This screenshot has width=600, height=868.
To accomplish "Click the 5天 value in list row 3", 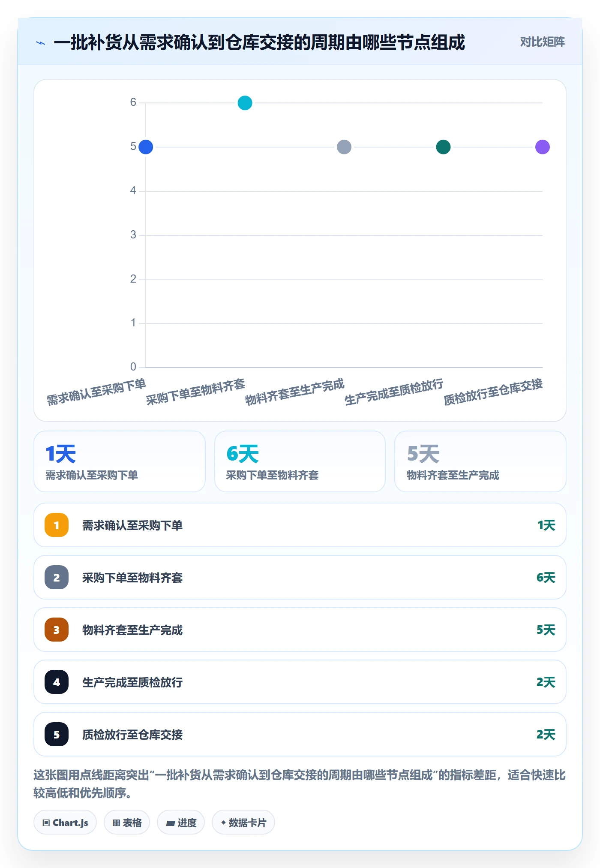I will pyautogui.click(x=546, y=630).
